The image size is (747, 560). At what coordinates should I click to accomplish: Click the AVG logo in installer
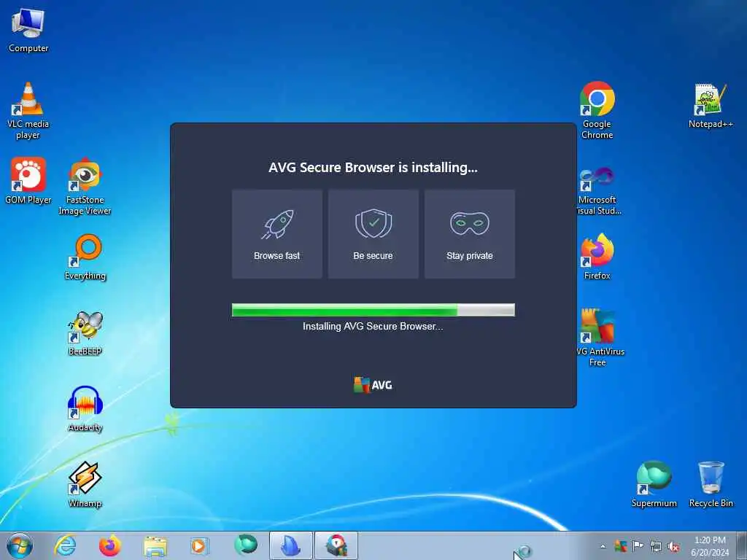coord(373,385)
